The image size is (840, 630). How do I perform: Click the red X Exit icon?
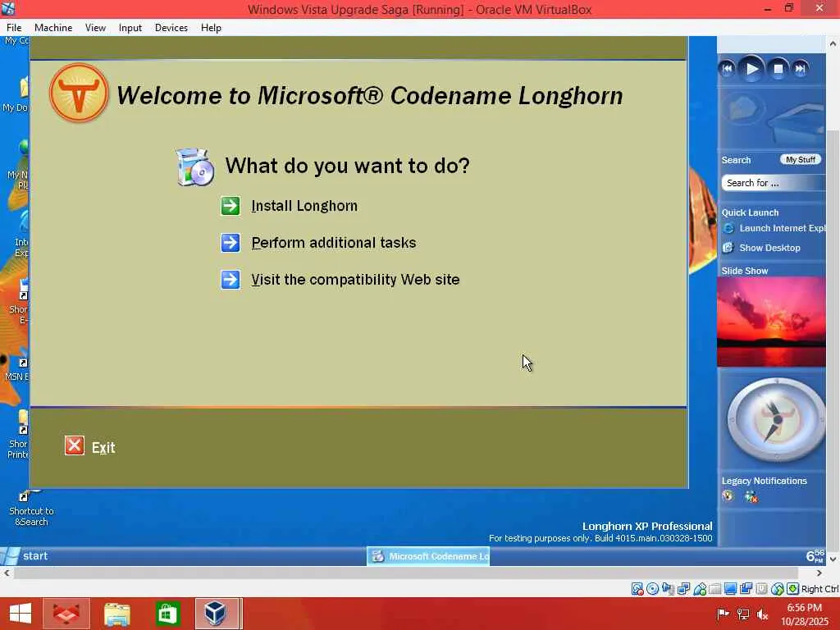pyautogui.click(x=75, y=445)
